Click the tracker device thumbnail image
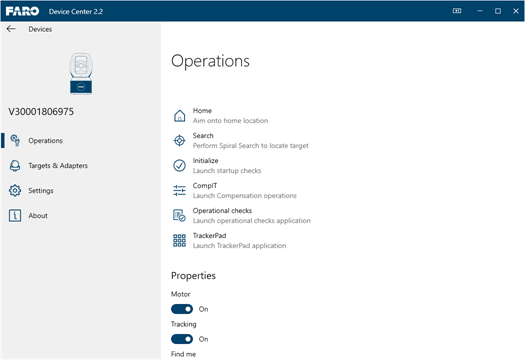Viewport: 525px width, 360px height. (81, 74)
